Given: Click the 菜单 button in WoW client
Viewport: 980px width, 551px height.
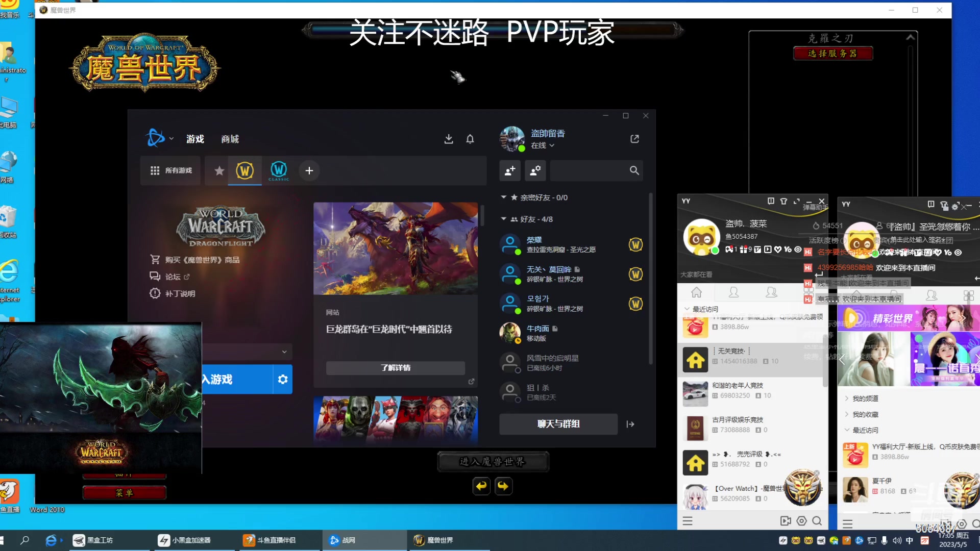Looking at the screenshot, I should point(125,493).
